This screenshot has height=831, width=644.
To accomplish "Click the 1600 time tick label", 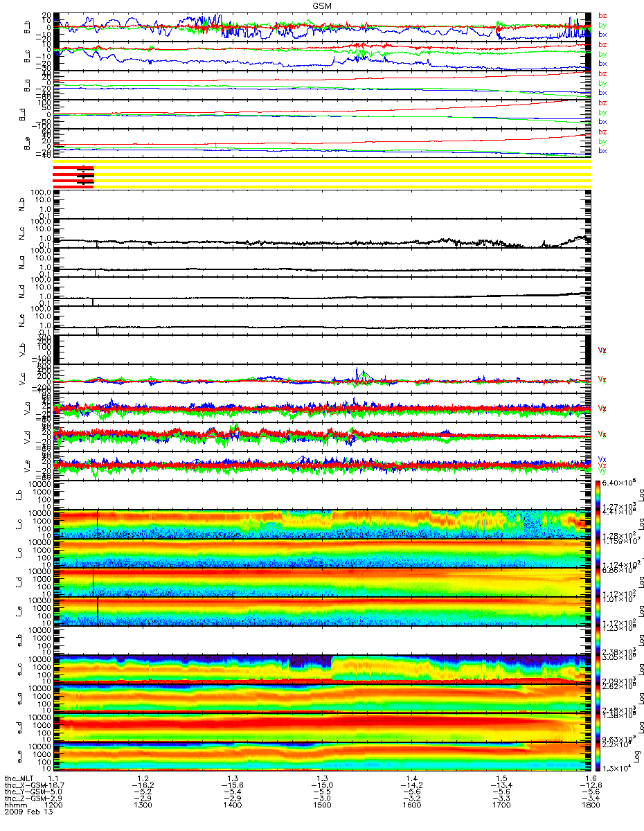I will [x=411, y=805].
